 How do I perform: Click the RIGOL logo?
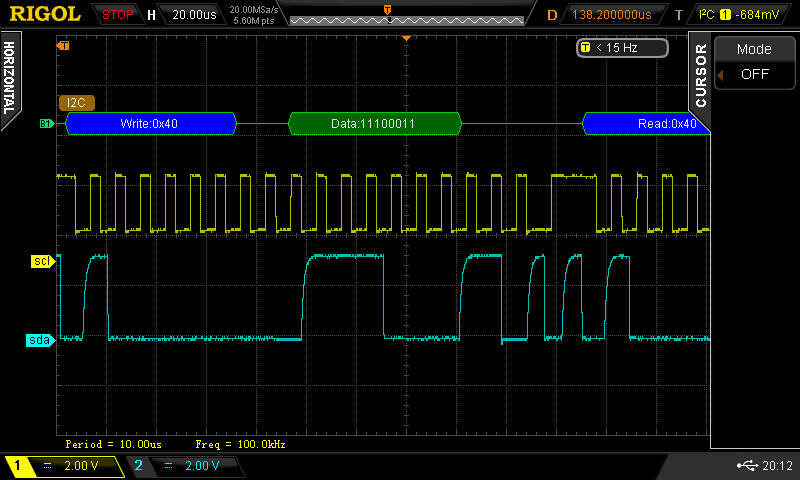[45, 14]
